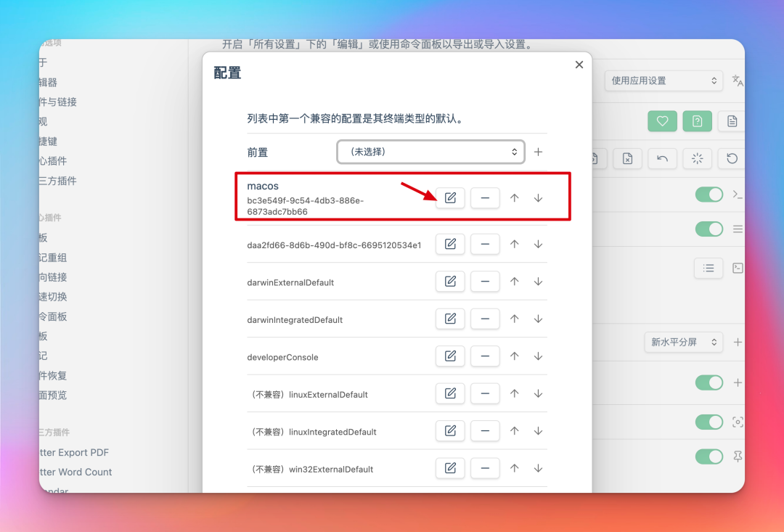This screenshot has height=532, width=784.
Task: Open the 前置 preset dropdown
Action: (x=430, y=152)
